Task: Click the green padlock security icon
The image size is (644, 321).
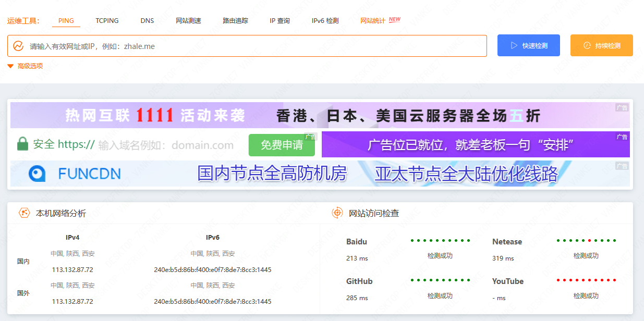Action: [22, 144]
